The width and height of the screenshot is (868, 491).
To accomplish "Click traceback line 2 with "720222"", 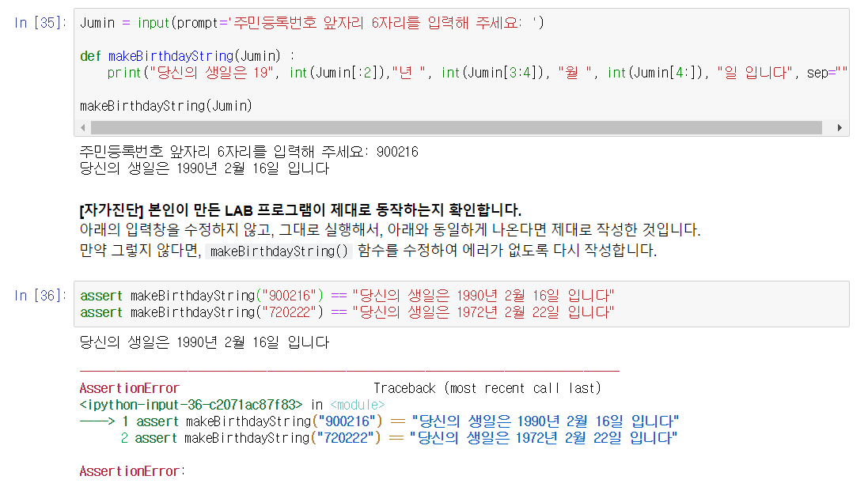I will (399, 438).
